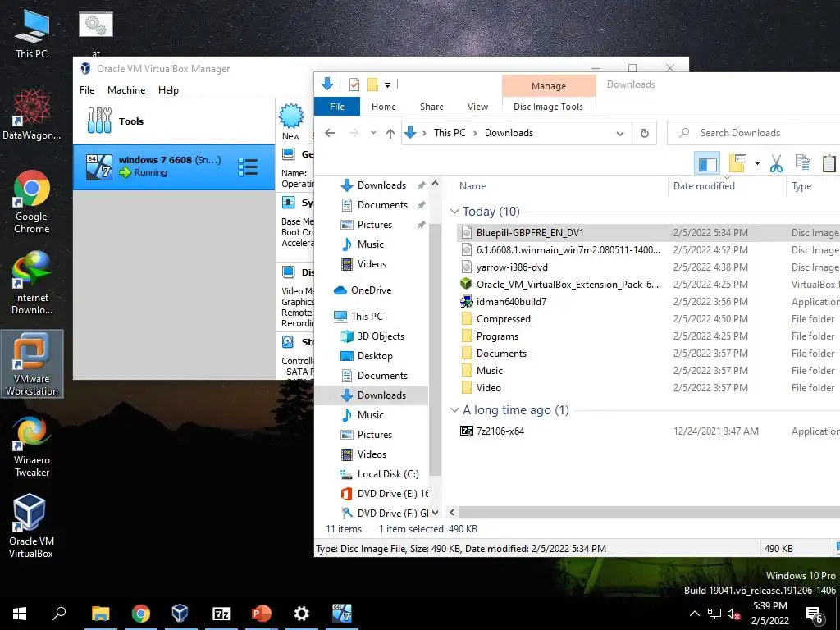This screenshot has width=840, height=630.
Task: Toggle Preview pane icon in Explorer toolbar
Action: pos(706,163)
